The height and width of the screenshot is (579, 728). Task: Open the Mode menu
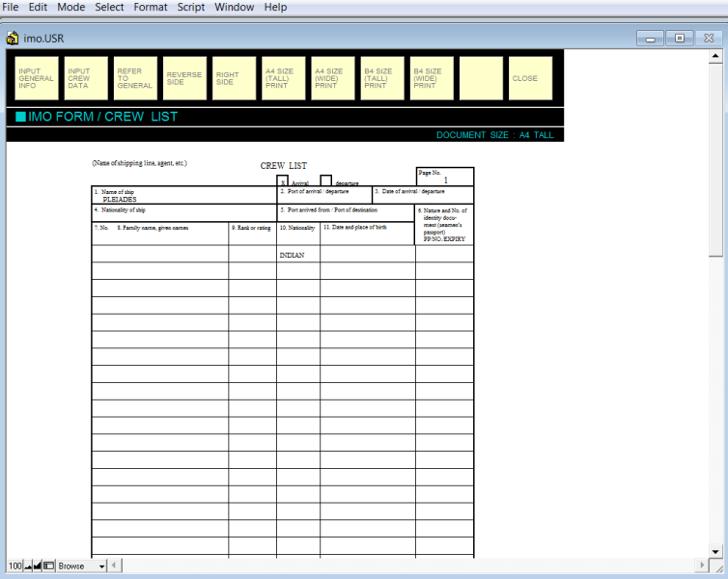[71, 8]
